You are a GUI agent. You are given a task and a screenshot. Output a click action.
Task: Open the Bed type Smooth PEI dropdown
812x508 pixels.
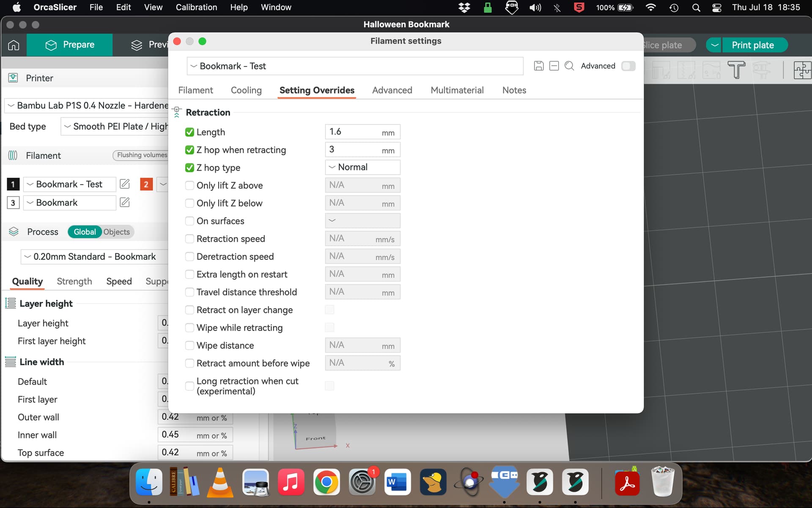click(x=115, y=127)
